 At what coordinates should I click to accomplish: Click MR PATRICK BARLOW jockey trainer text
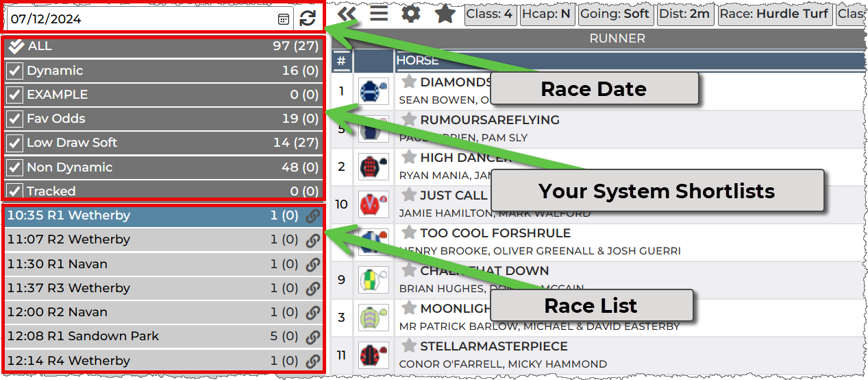click(539, 326)
